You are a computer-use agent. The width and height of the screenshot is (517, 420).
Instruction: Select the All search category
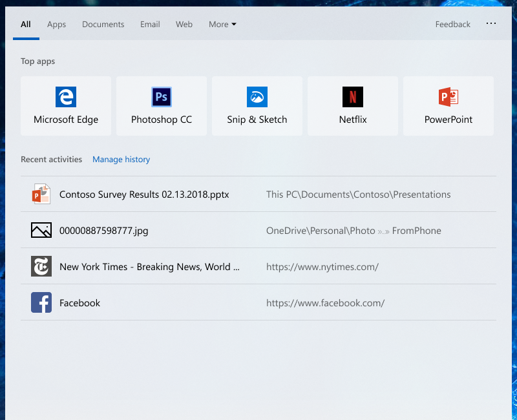pyautogui.click(x=26, y=24)
